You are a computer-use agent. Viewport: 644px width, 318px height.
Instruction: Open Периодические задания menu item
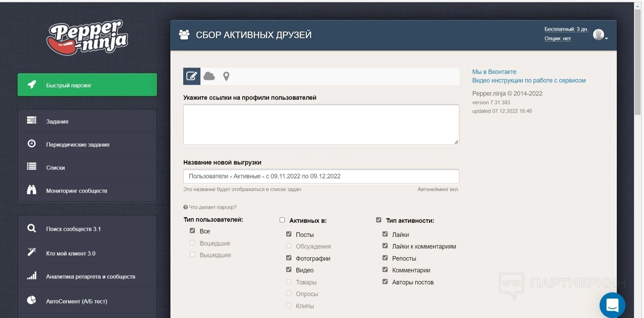coord(87,144)
